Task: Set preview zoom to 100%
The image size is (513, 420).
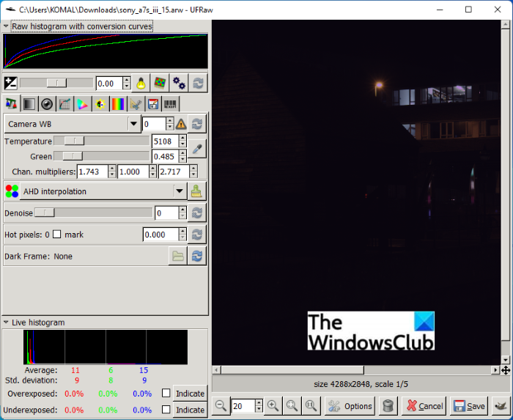Action: (x=311, y=406)
